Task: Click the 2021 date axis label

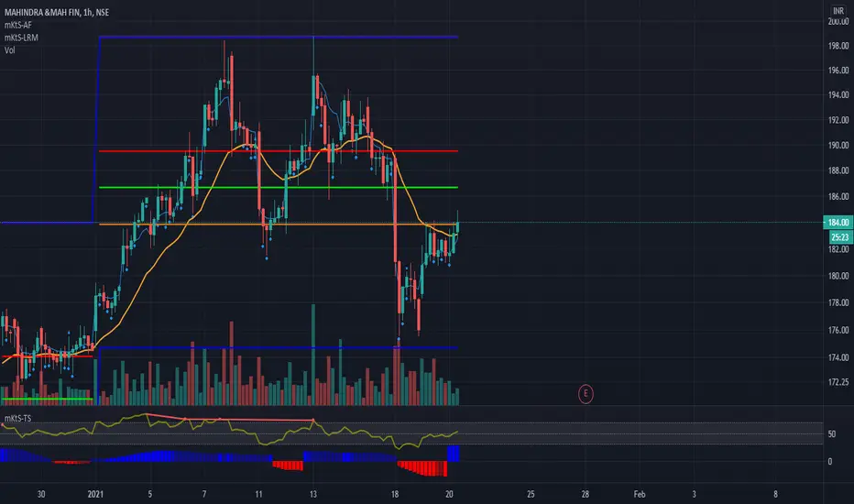Action: pos(95,494)
